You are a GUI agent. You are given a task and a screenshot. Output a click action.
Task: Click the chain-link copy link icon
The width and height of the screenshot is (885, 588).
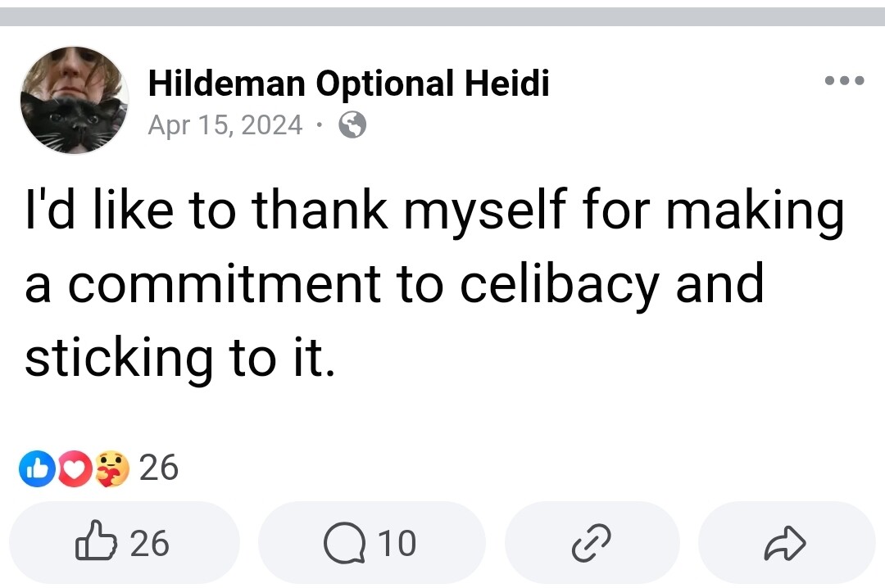click(592, 543)
